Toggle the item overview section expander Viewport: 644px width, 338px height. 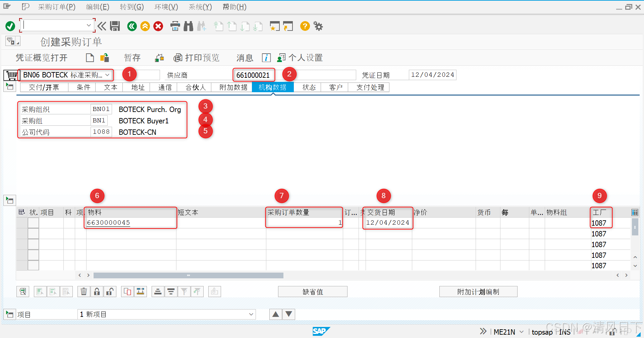pyautogui.click(x=10, y=201)
